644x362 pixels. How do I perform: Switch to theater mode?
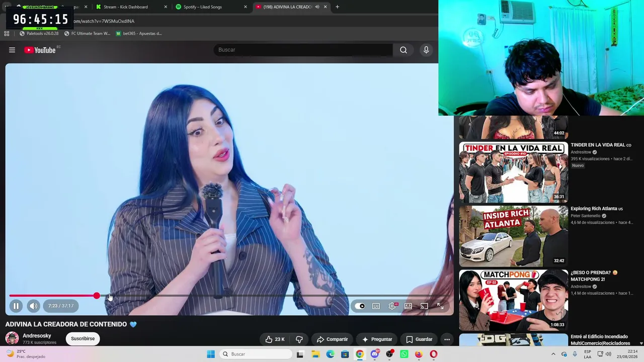(408, 306)
